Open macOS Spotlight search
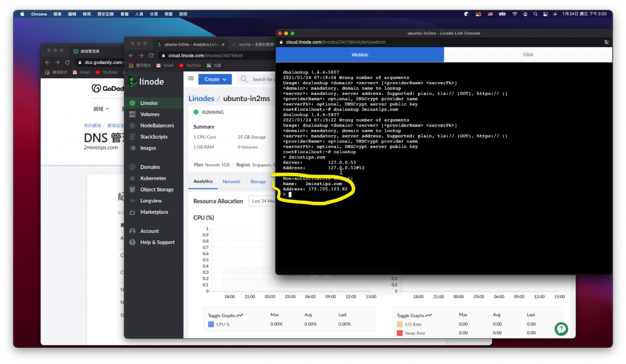This screenshot has height=364, width=626. (x=536, y=14)
